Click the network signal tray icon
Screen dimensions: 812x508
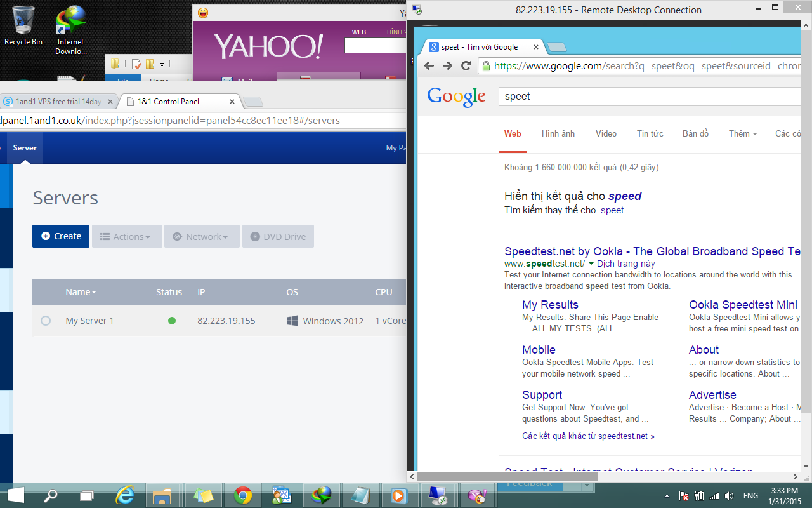click(714, 495)
